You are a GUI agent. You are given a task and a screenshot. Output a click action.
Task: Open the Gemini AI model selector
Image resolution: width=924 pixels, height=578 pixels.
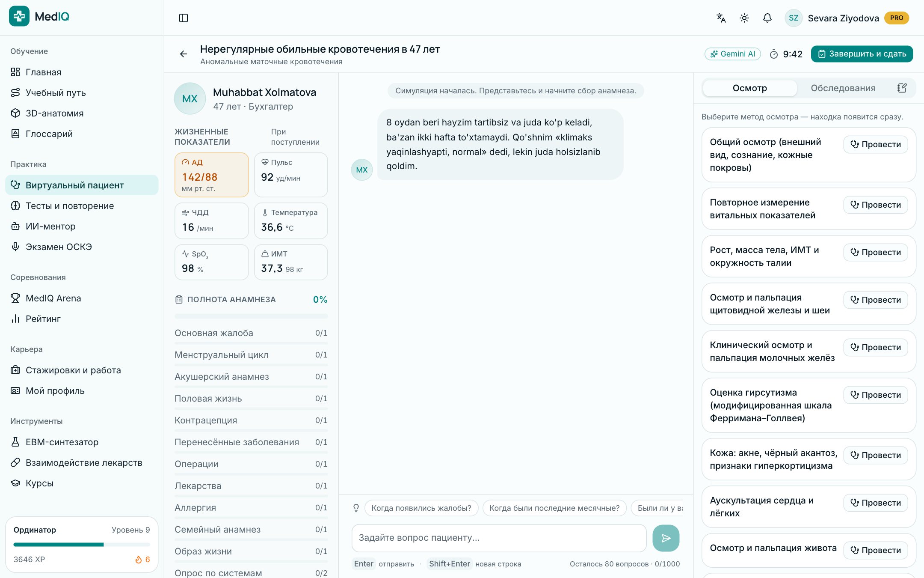(x=733, y=54)
